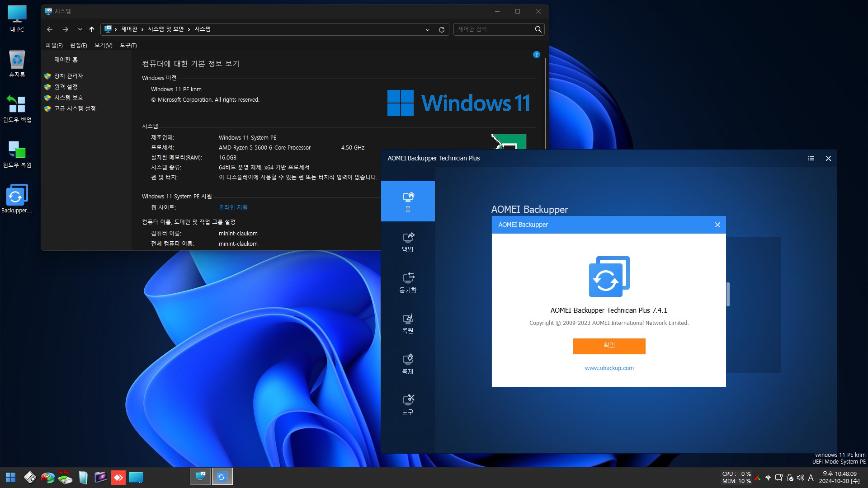
Task: Expand the chevron after 제어판 breadcrumb
Action: pyautogui.click(x=142, y=29)
